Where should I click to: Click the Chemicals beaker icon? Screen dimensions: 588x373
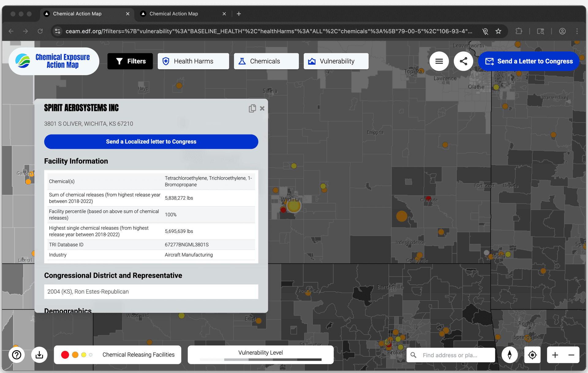point(242,61)
